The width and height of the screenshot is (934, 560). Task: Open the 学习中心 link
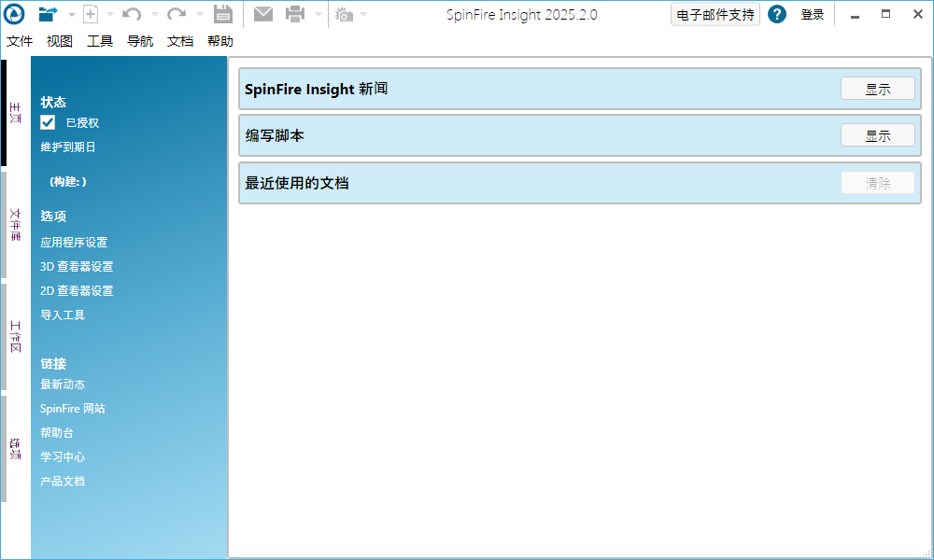pos(63,457)
